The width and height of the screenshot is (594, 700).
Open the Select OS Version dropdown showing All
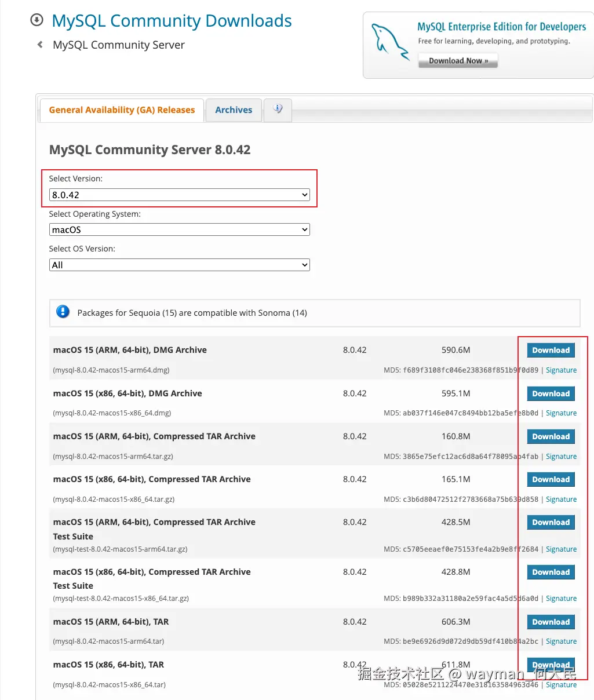coord(180,265)
